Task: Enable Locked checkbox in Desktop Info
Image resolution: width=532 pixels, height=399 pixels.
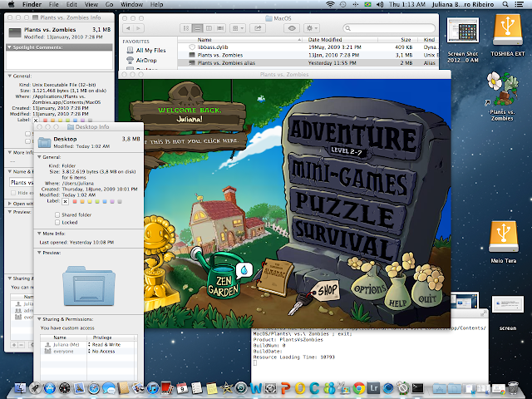Action: pos(57,223)
